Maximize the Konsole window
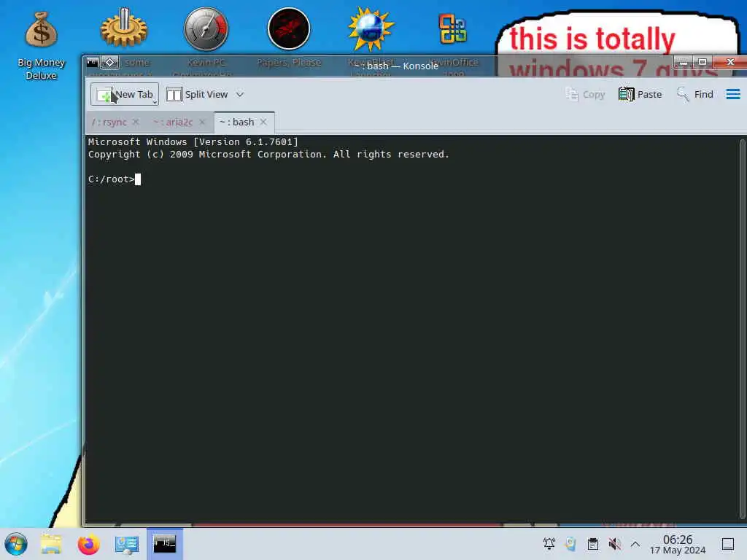This screenshot has width=747, height=560. click(x=703, y=63)
